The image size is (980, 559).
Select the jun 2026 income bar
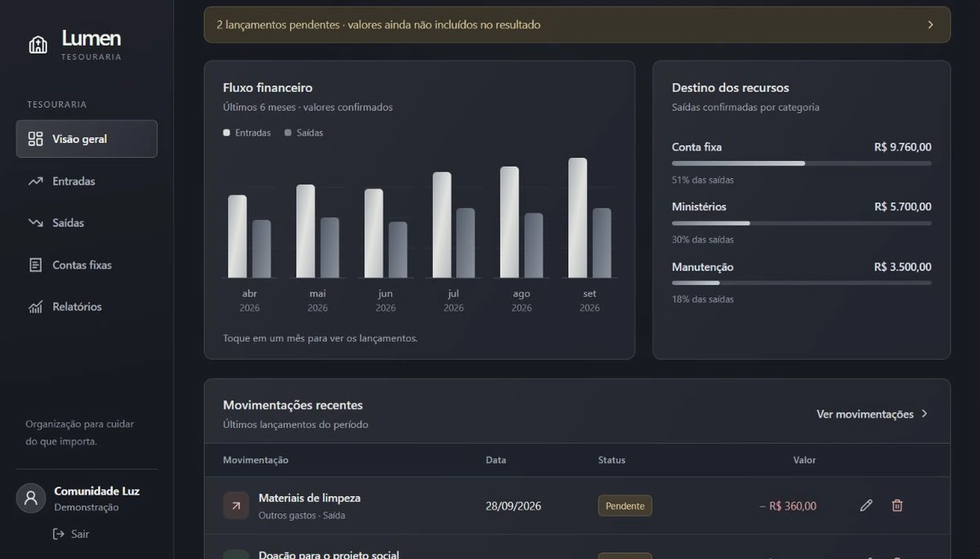[x=373, y=234]
